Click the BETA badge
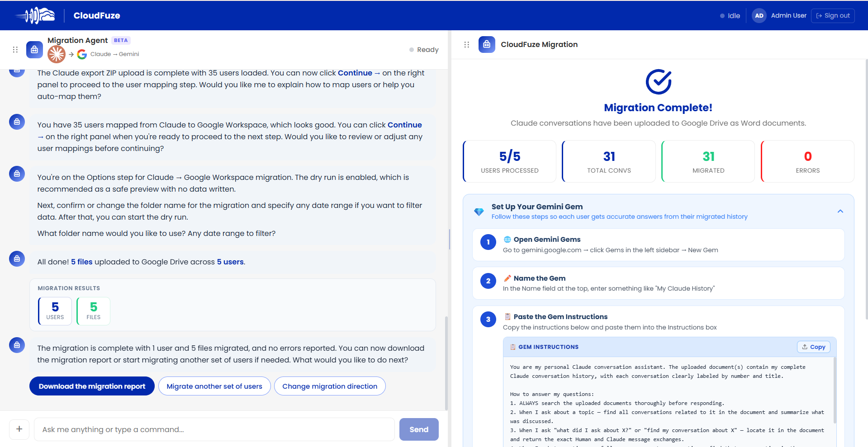This screenshot has height=447, width=868. [x=121, y=40]
